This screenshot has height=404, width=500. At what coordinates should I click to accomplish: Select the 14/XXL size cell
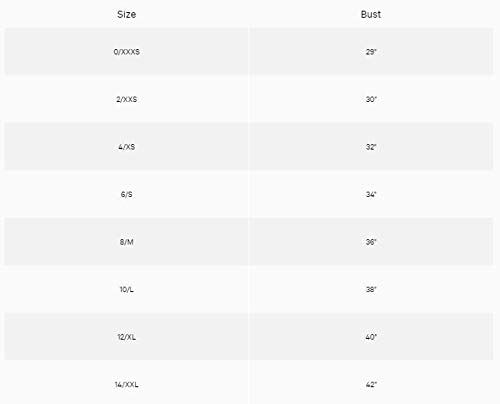[x=126, y=384]
